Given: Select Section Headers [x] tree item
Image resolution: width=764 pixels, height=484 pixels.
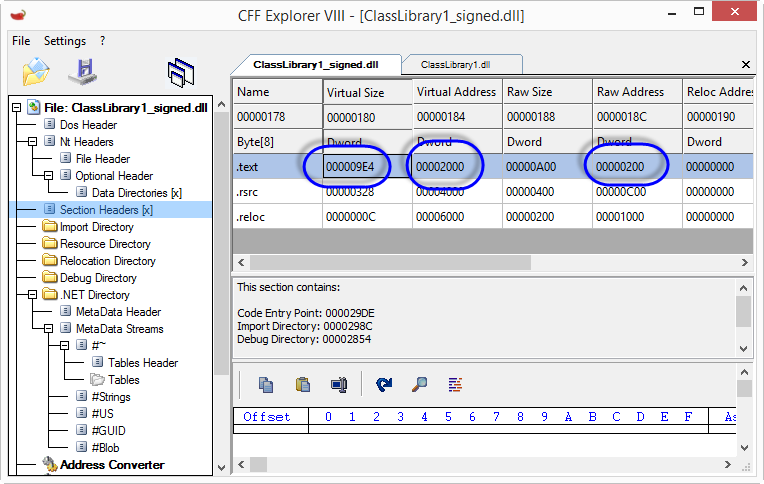Looking at the screenshot, I should tap(106, 210).
